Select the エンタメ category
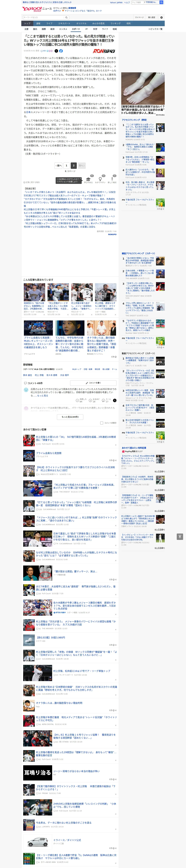 (x=63, y=29)
